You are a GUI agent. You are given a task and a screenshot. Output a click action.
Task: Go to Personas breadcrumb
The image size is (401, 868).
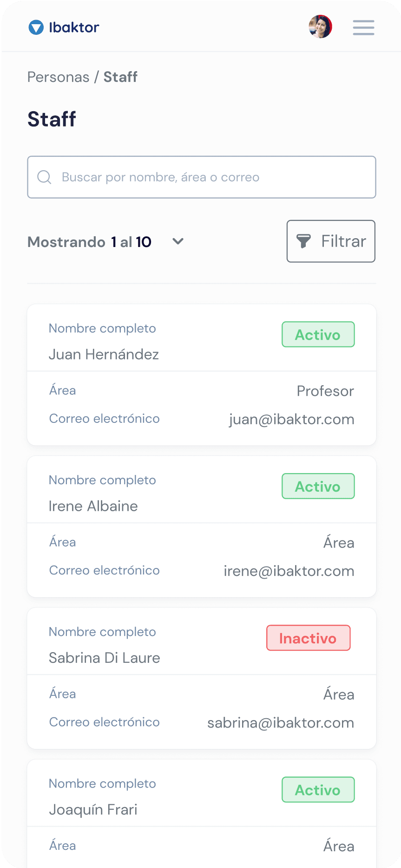coord(58,77)
